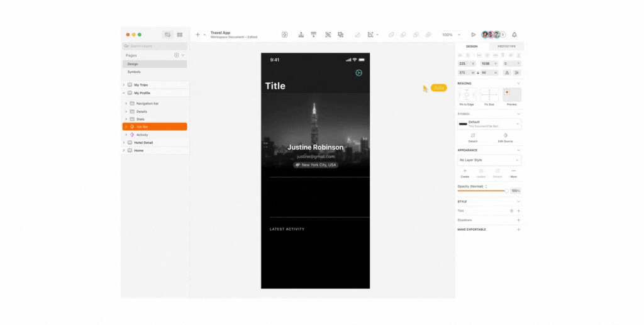Viewport: 644px width, 325px height.
Task: Open the 100% zoom level dropdown
Action: [451, 35]
